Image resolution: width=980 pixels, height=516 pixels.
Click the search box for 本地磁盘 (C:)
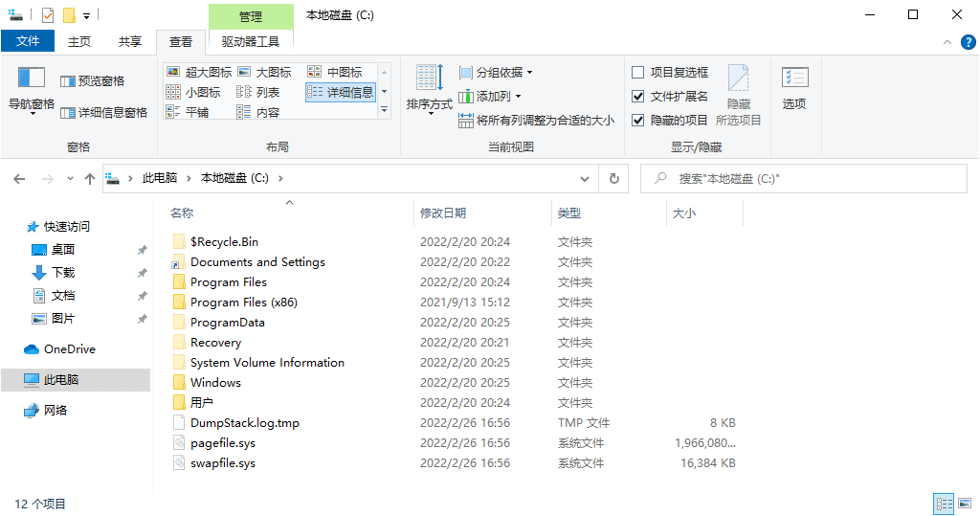tap(804, 179)
